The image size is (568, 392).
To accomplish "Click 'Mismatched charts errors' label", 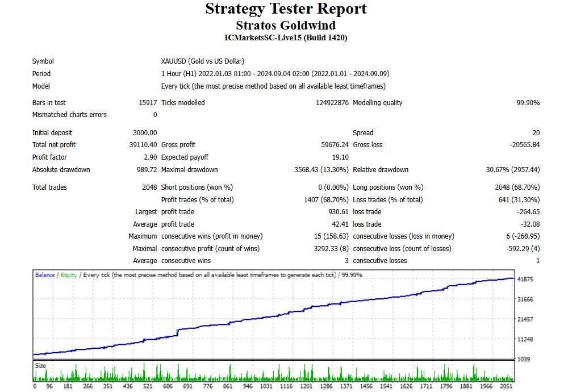I will pos(69,115).
